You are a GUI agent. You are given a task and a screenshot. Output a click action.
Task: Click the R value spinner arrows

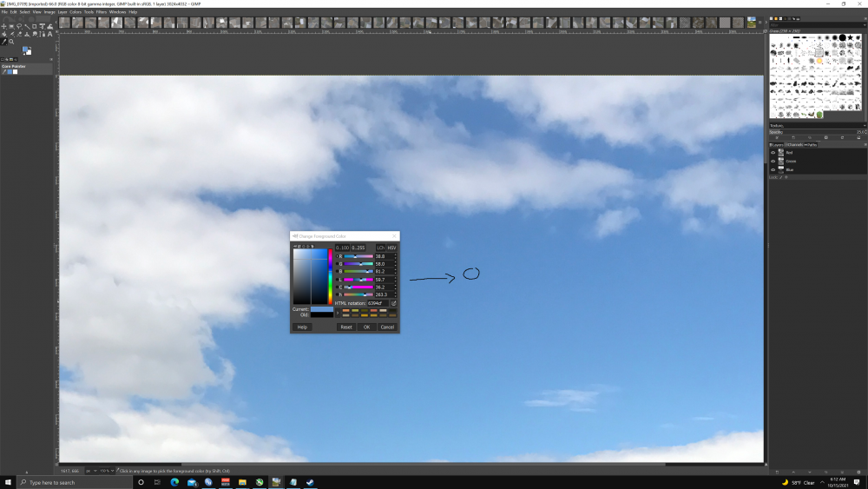pos(395,256)
